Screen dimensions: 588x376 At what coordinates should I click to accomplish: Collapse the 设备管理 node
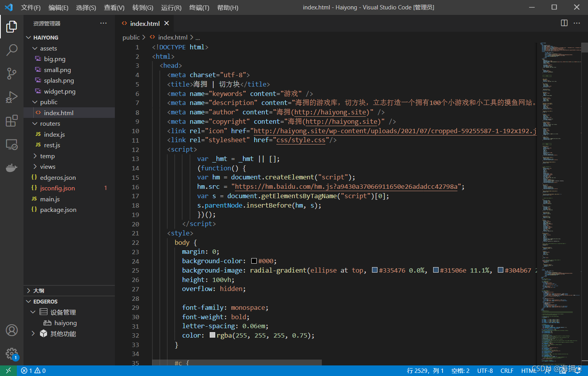(33, 312)
